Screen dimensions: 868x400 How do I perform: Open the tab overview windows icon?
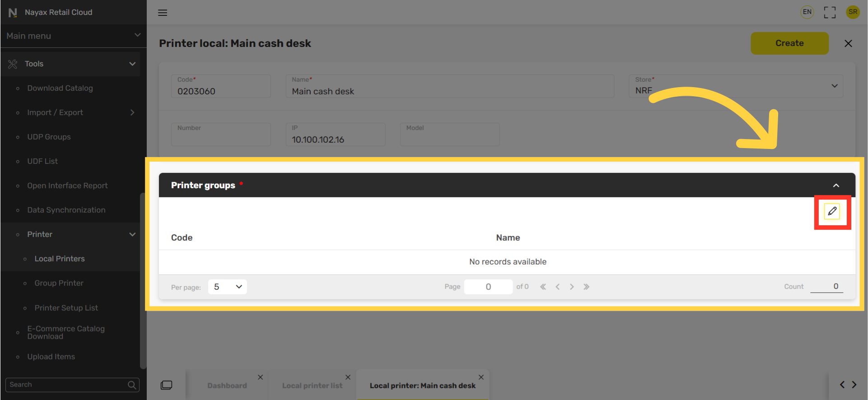[x=166, y=385]
